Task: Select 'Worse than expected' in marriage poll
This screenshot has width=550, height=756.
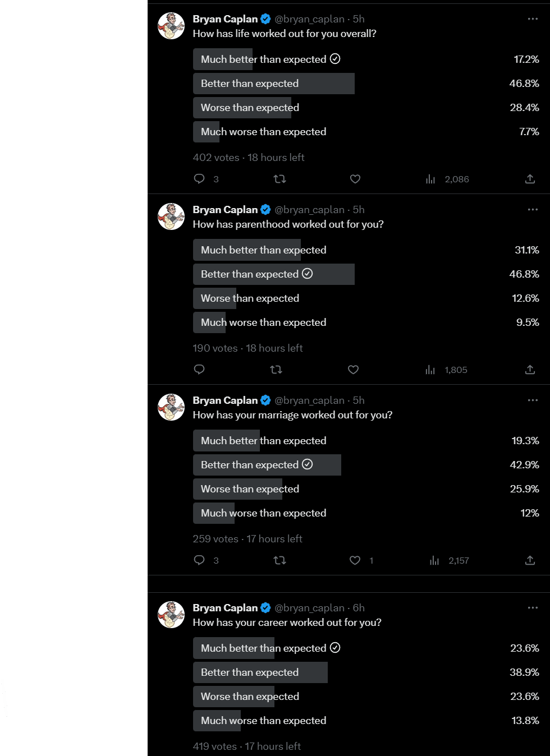Action: click(366, 489)
